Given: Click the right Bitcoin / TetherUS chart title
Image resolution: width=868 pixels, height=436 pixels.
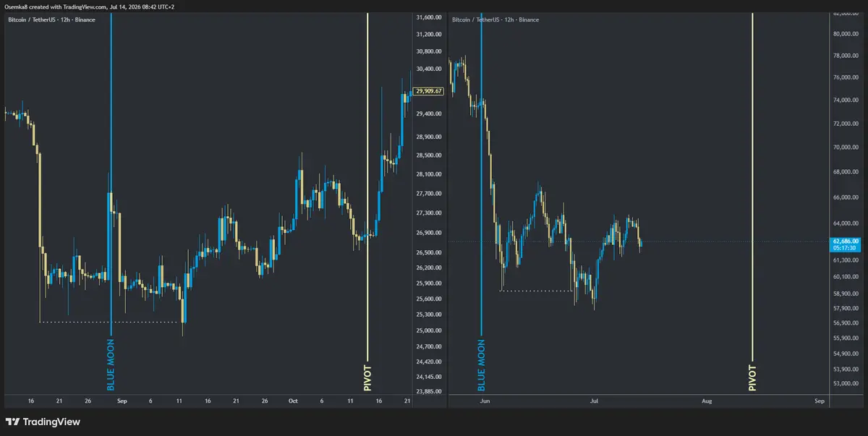Looking at the screenshot, I should pos(495,20).
